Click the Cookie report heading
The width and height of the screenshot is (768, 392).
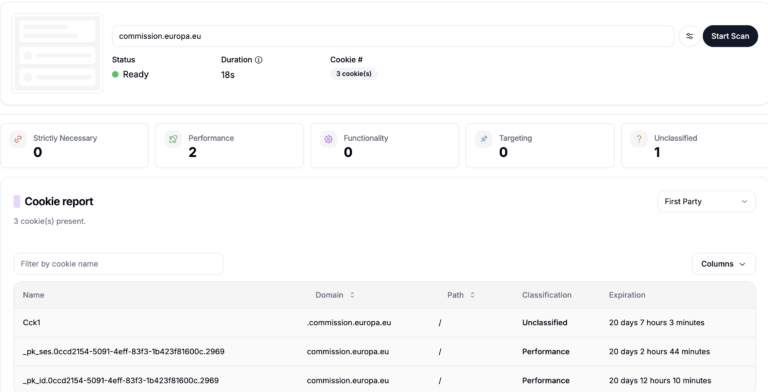(59, 201)
